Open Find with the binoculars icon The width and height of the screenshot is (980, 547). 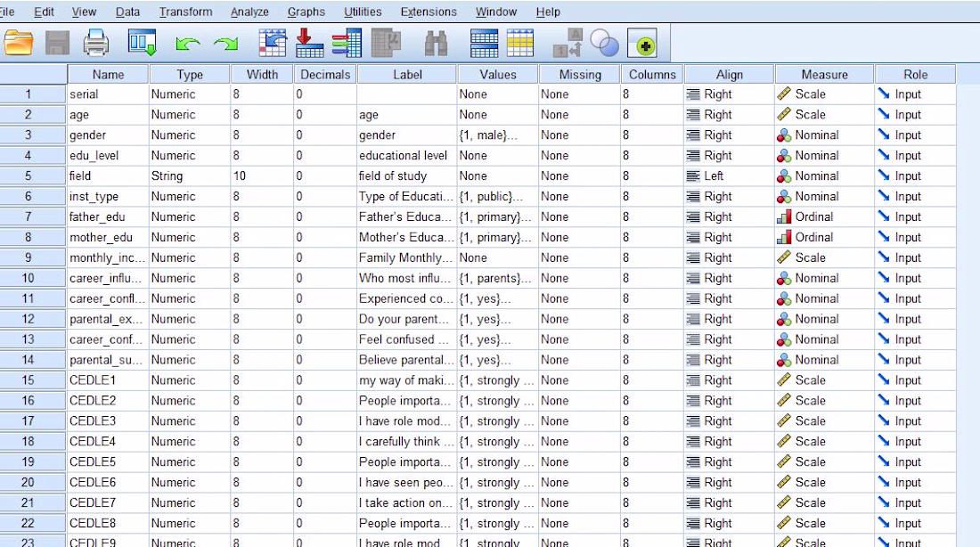[x=436, y=43]
